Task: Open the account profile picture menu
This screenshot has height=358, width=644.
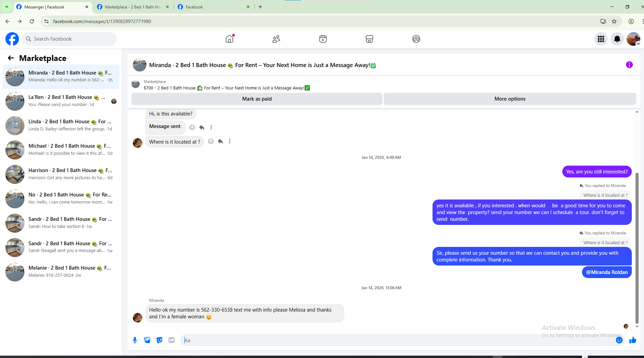Action: pyautogui.click(x=633, y=39)
